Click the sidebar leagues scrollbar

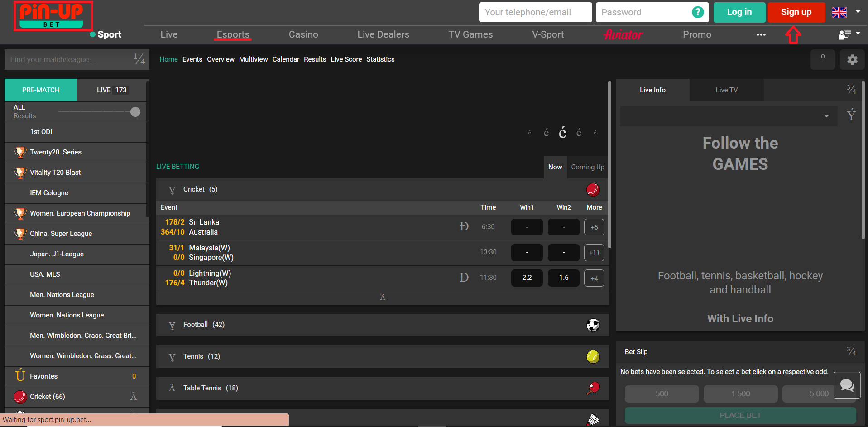pyautogui.click(x=148, y=149)
